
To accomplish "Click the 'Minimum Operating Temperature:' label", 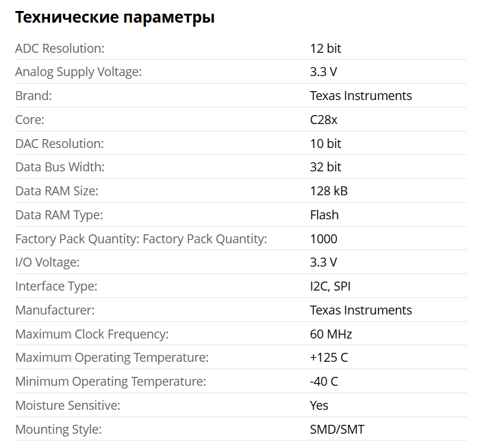I will pos(110,382).
